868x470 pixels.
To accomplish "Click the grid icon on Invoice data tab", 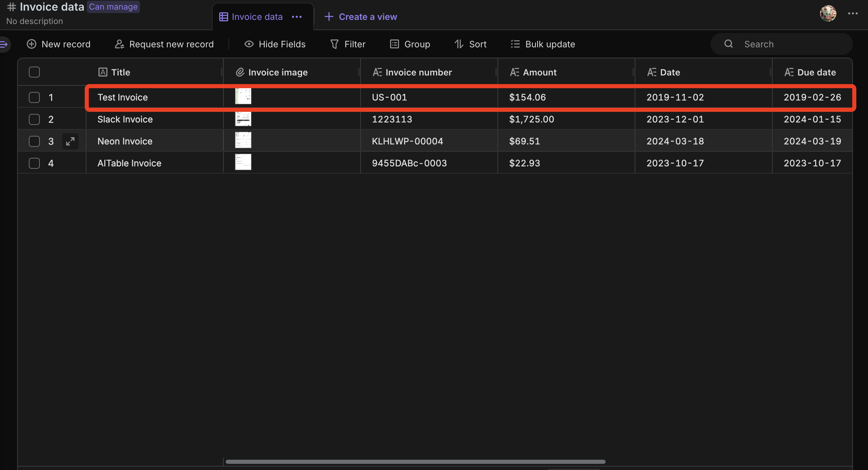I will point(224,17).
